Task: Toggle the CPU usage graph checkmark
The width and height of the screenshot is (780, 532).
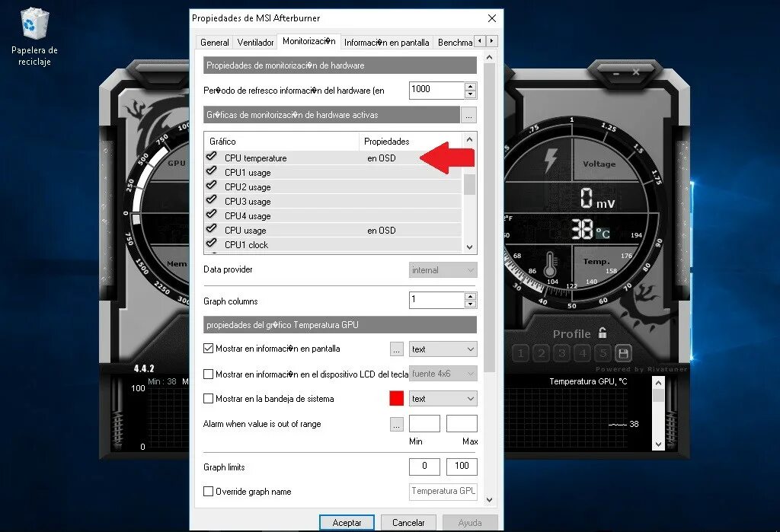Action: [x=212, y=229]
